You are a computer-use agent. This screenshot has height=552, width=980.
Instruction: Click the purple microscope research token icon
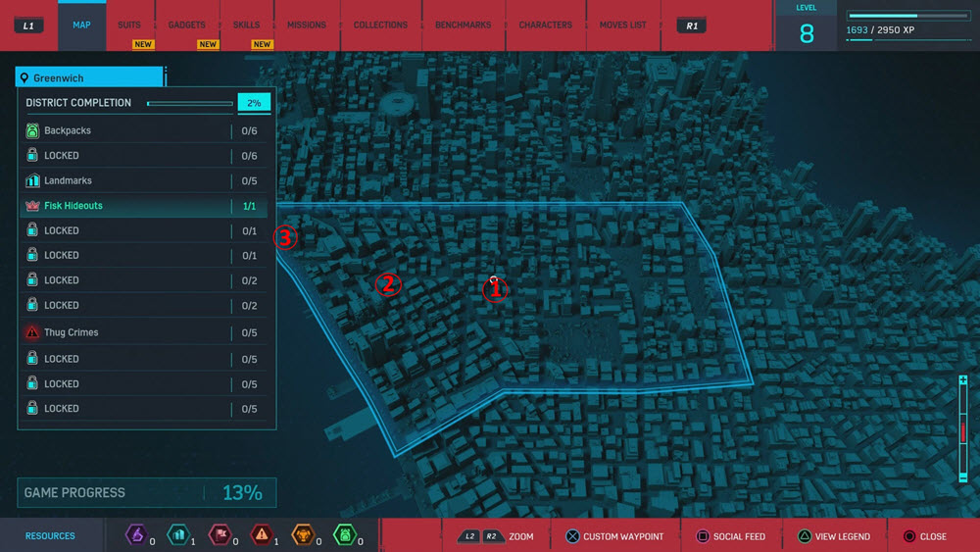[x=136, y=535]
